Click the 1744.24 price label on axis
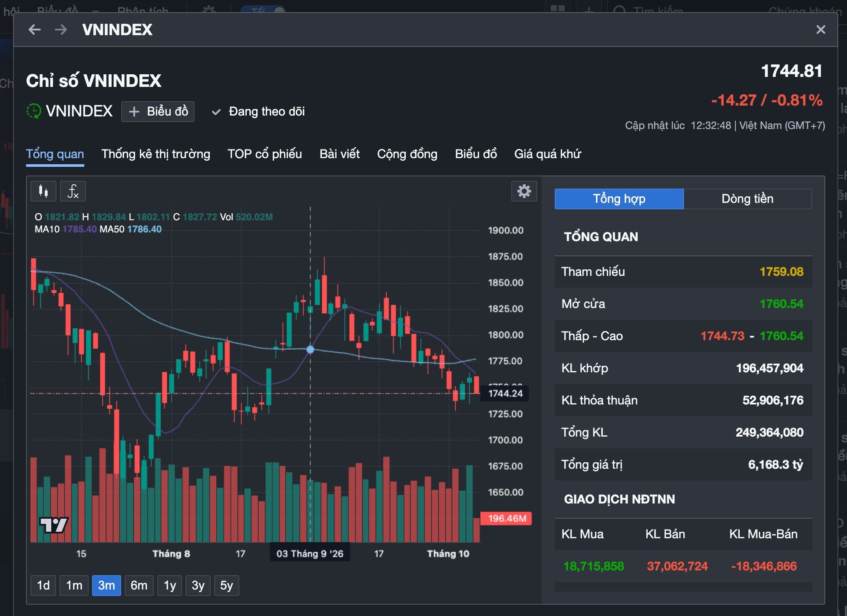Viewport: 847px width, 616px height. tap(505, 394)
